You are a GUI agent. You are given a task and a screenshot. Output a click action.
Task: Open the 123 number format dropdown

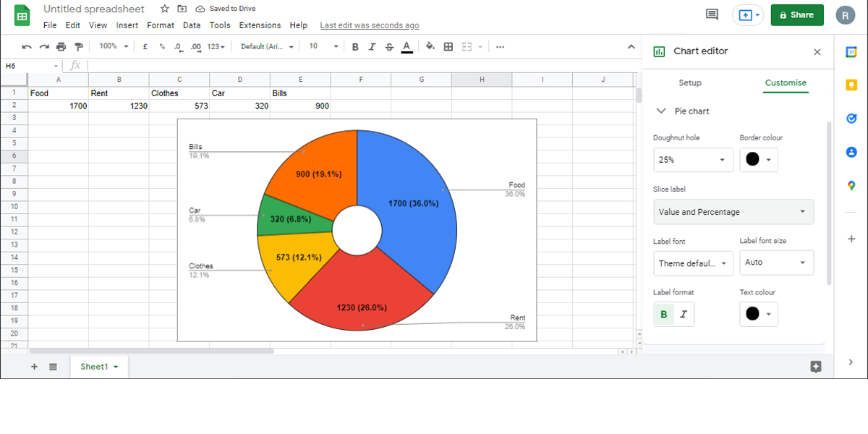[216, 46]
